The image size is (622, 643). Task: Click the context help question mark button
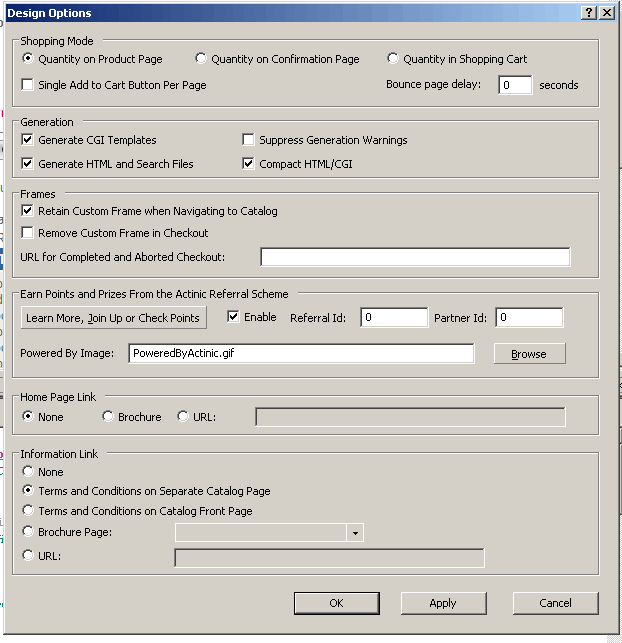[x=589, y=12]
